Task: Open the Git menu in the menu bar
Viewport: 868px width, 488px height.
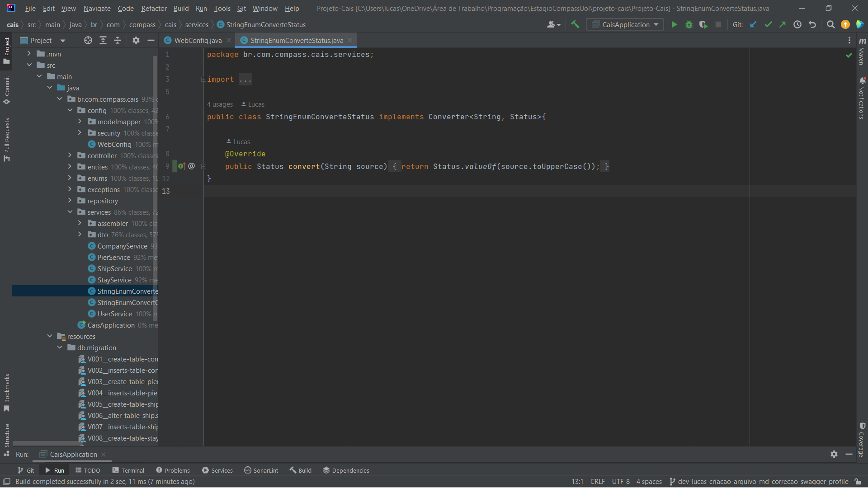Action: 241,8
